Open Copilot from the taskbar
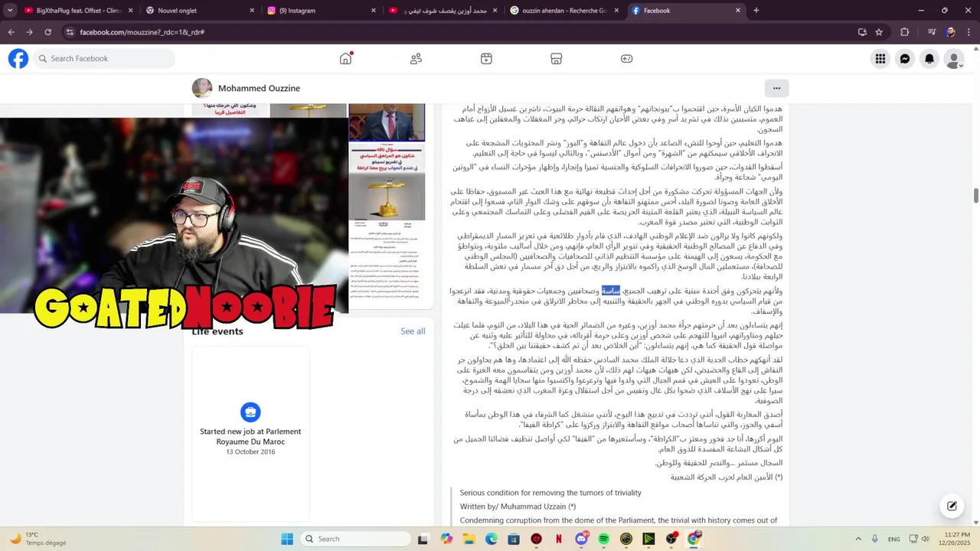 (446, 539)
